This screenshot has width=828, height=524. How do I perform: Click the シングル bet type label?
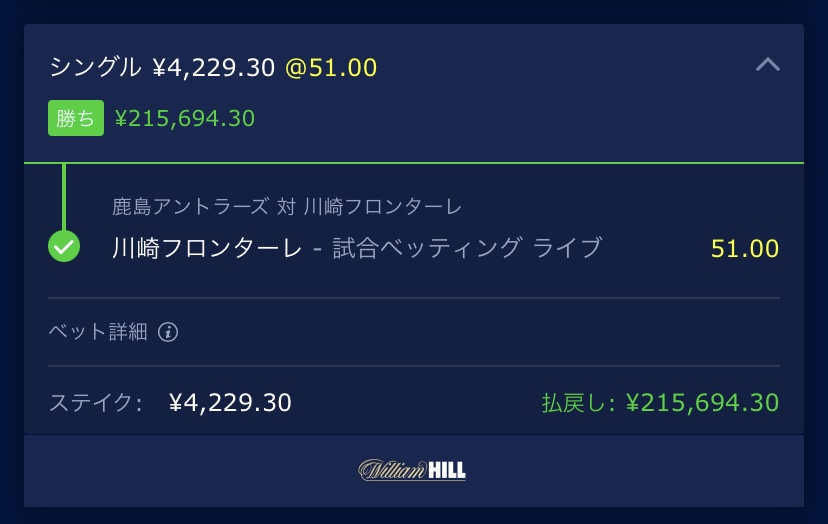(x=95, y=68)
